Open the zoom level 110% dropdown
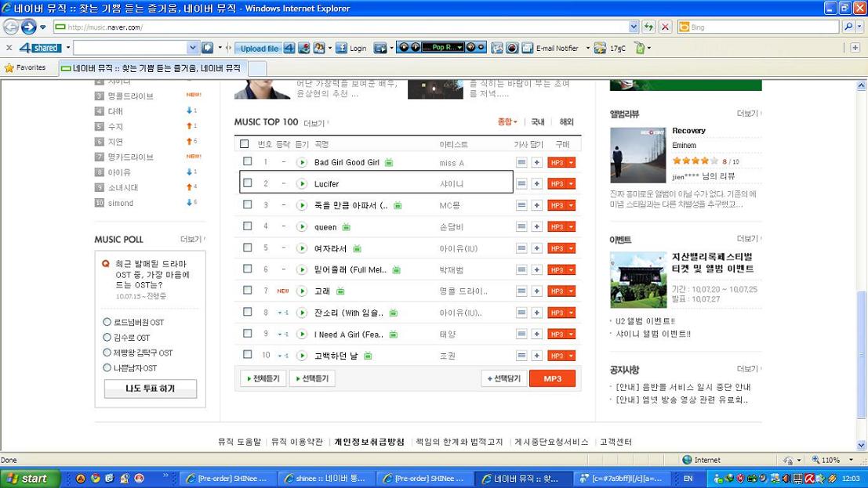 click(851, 460)
